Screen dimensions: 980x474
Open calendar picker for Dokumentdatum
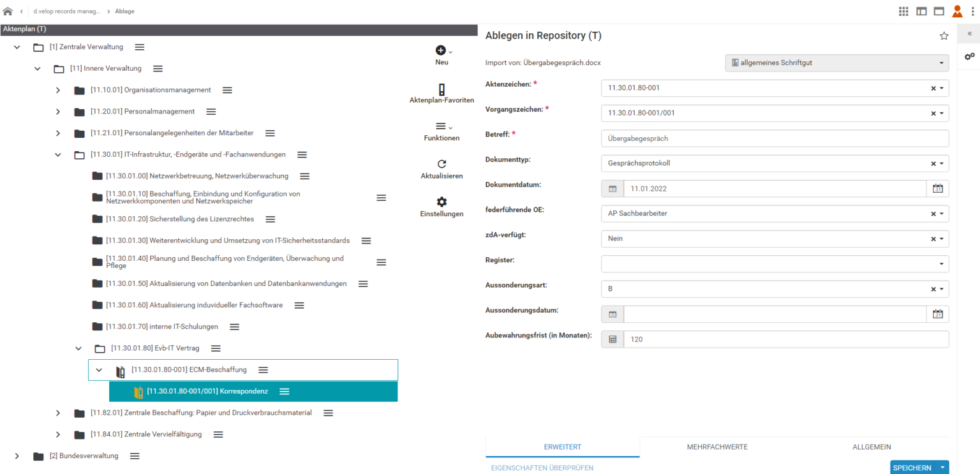click(937, 189)
